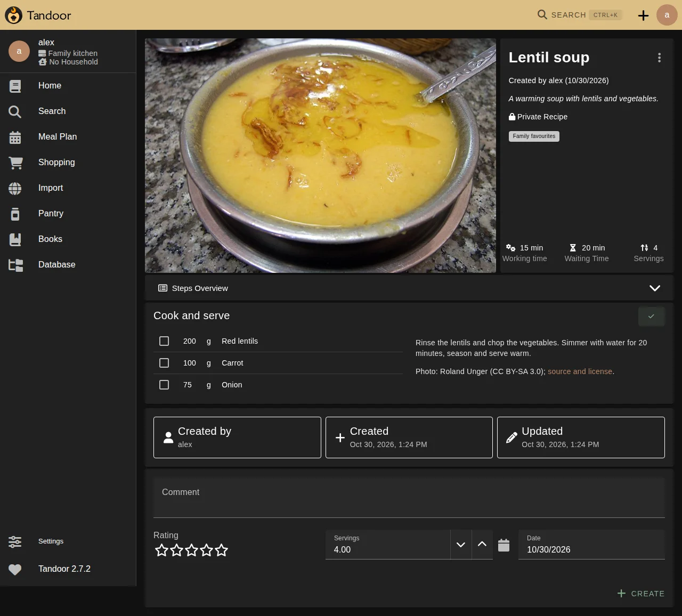Screen dimensions: 682x616
Task: Increase servings with the up chevron
Action: pyautogui.click(x=482, y=545)
